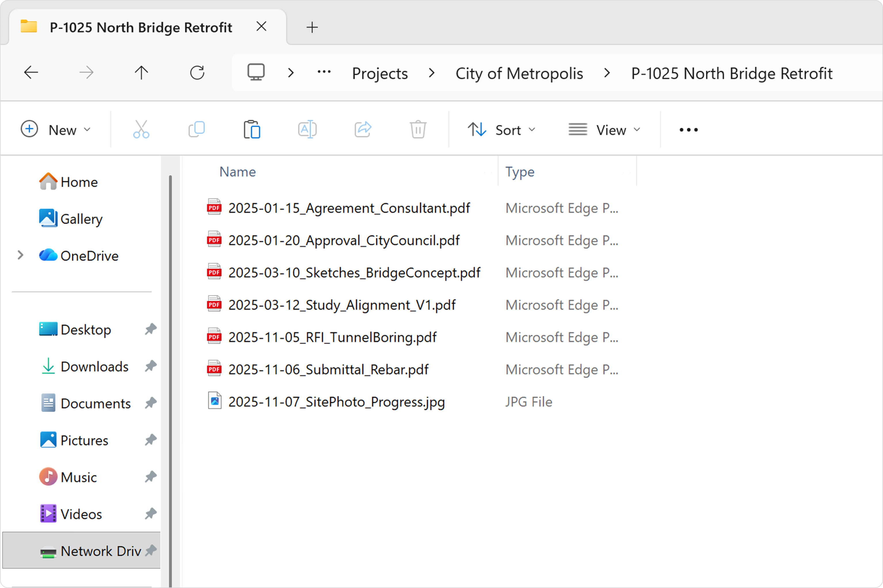Open the View options dropdown

[604, 130]
